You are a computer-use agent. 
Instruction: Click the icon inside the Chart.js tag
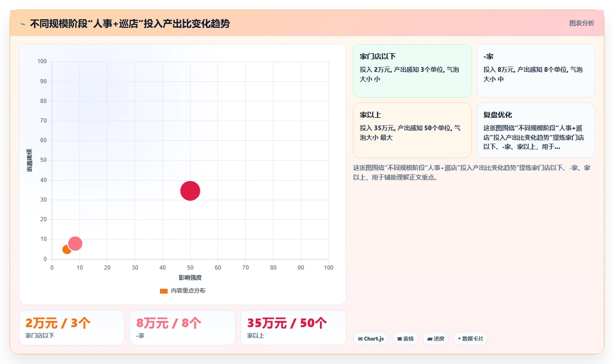pyautogui.click(x=360, y=339)
